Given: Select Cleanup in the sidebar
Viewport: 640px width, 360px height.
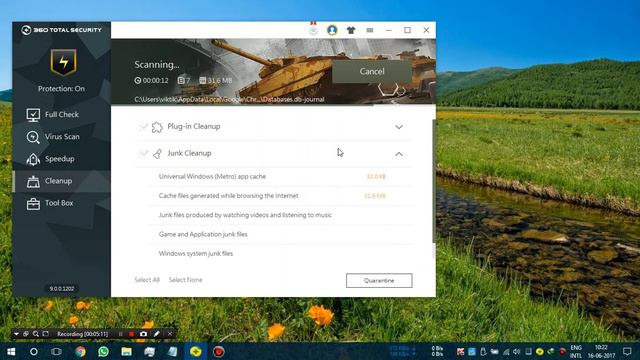Looking at the screenshot, I should [61, 181].
